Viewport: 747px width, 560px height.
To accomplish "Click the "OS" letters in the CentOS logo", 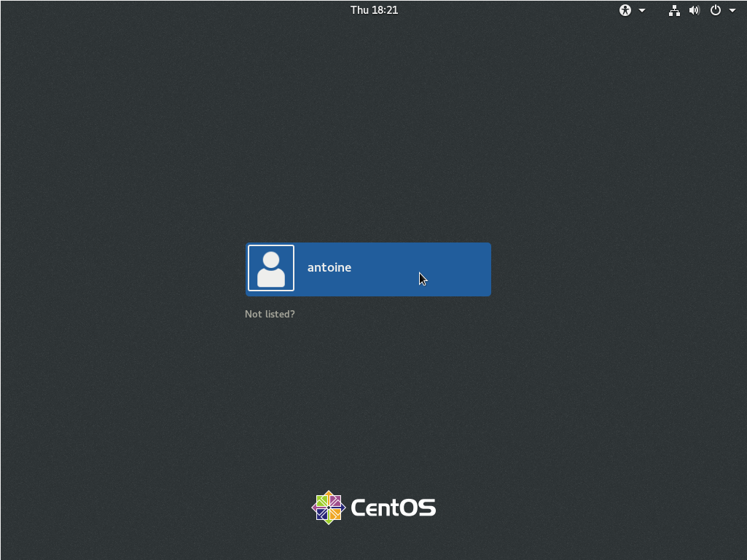I will coord(421,508).
